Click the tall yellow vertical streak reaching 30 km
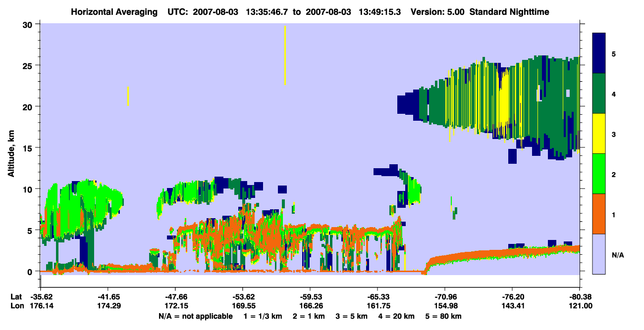Image resolution: width=644 pixels, height=330 pixels. click(285, 55)
